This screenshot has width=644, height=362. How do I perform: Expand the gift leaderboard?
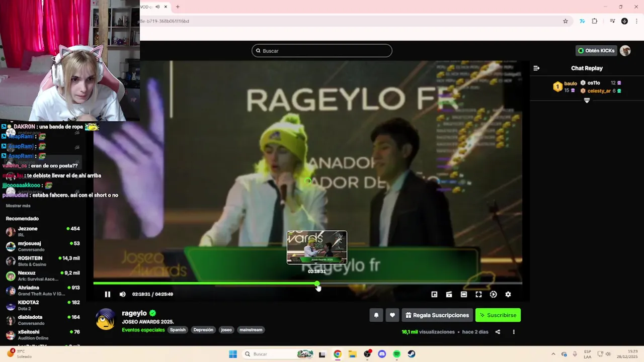click(x=587, y=101)
